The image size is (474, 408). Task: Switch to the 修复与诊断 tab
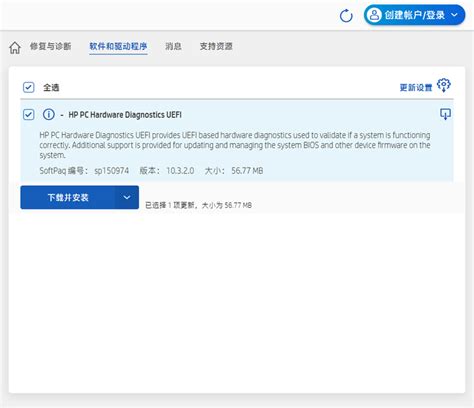click(x=50, y=46)
